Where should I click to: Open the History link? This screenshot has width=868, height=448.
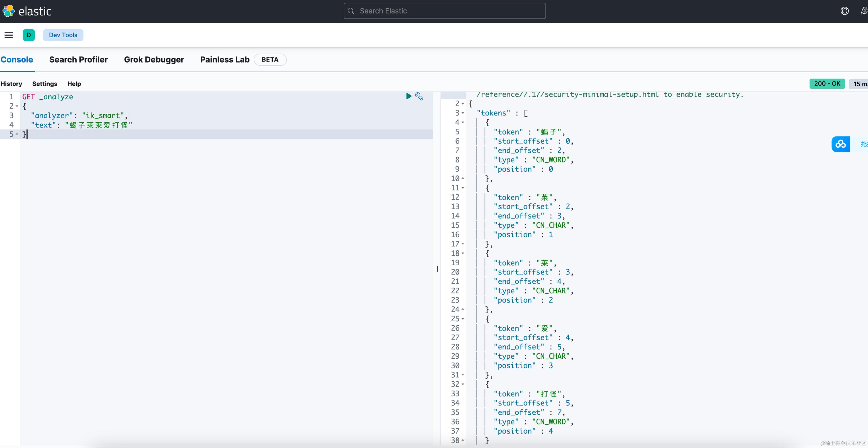coord(11,84)
